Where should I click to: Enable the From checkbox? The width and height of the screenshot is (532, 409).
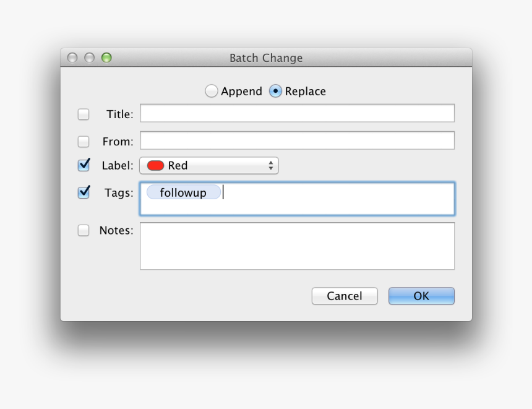(x=84, y=142)
